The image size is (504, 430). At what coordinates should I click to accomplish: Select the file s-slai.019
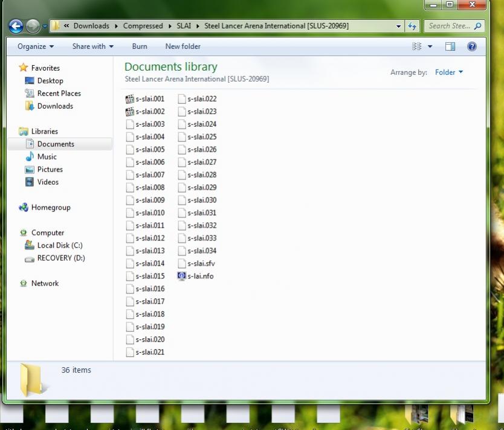tap(145, 327)
